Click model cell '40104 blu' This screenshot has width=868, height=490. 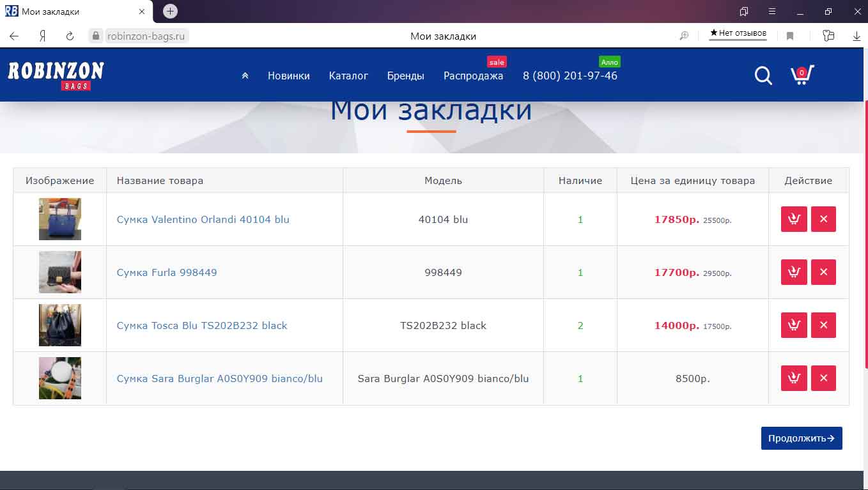(444, 219)
